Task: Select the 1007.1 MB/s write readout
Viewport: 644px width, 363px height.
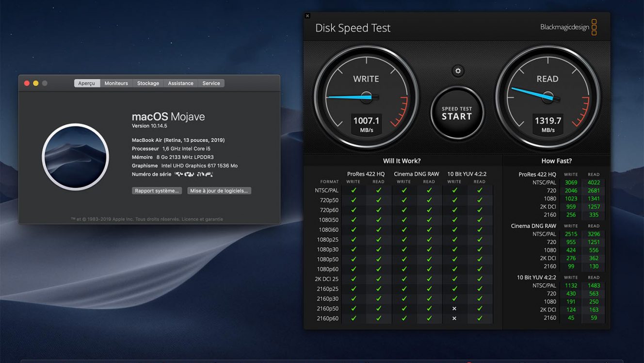Action: pyautogui.click(x=366, y=125)
